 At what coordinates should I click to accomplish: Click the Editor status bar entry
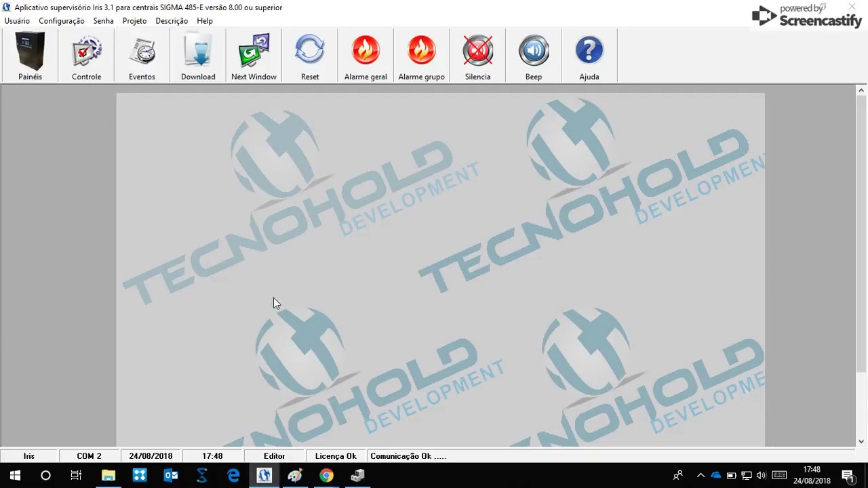274,456
